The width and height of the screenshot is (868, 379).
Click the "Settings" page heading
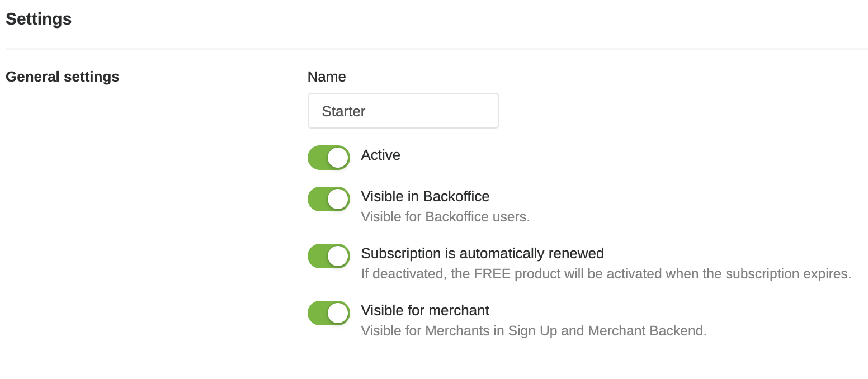(39, 19)
